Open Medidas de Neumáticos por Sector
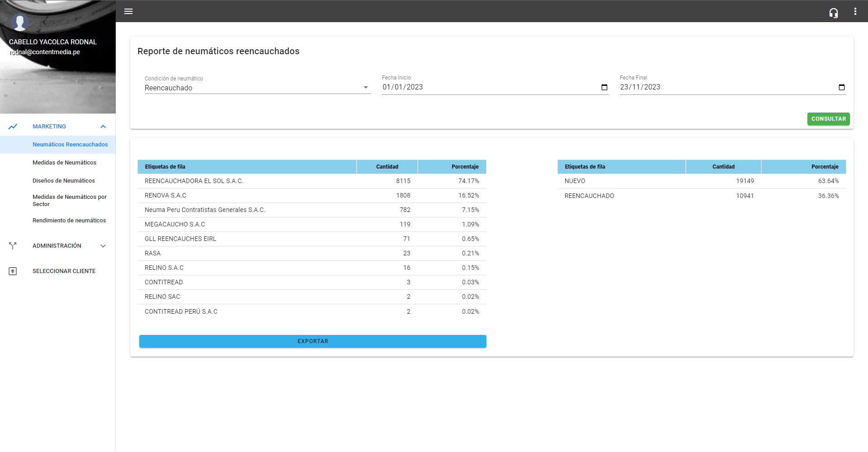 tap(70, 200)
